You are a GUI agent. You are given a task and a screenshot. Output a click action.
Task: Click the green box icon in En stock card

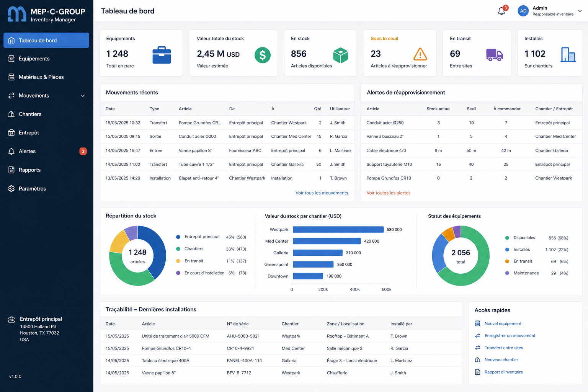(x=340, y=55)
